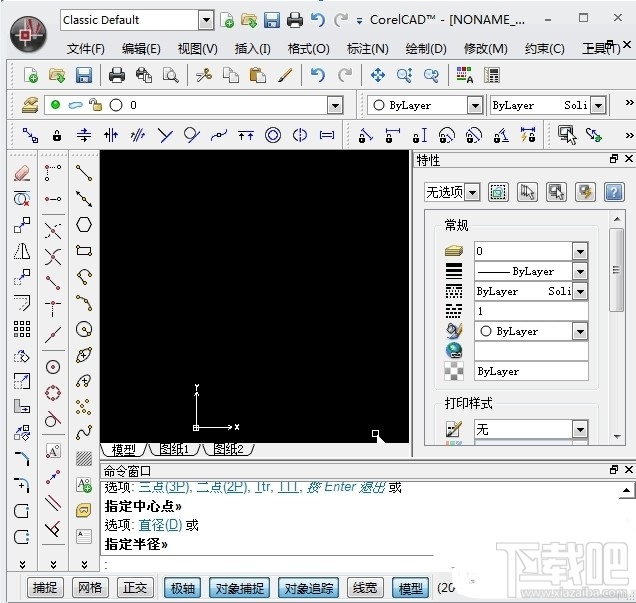Viewport: 636px width, 603px height.
Task: Toggle the 正交 ortho button
Action: tap(135, 588)
